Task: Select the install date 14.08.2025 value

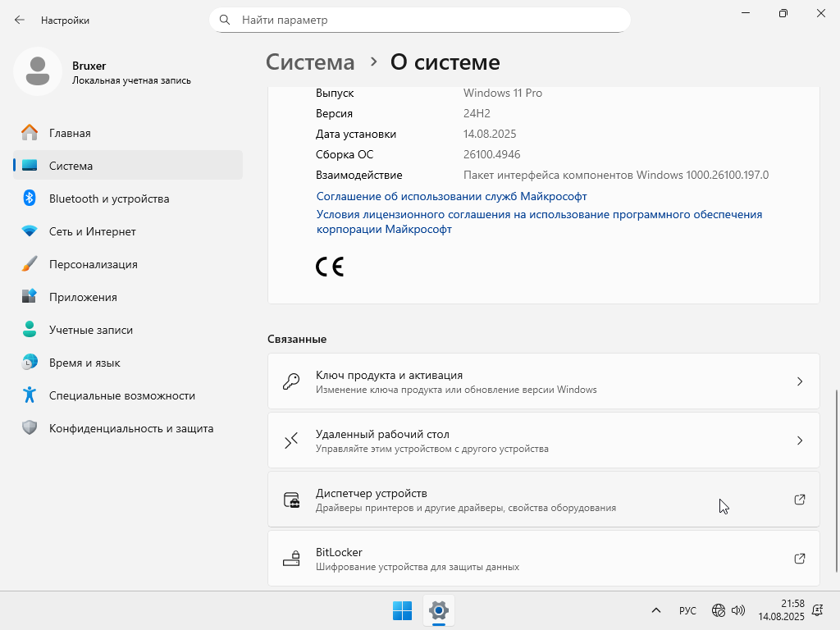Action: (490, 134)
